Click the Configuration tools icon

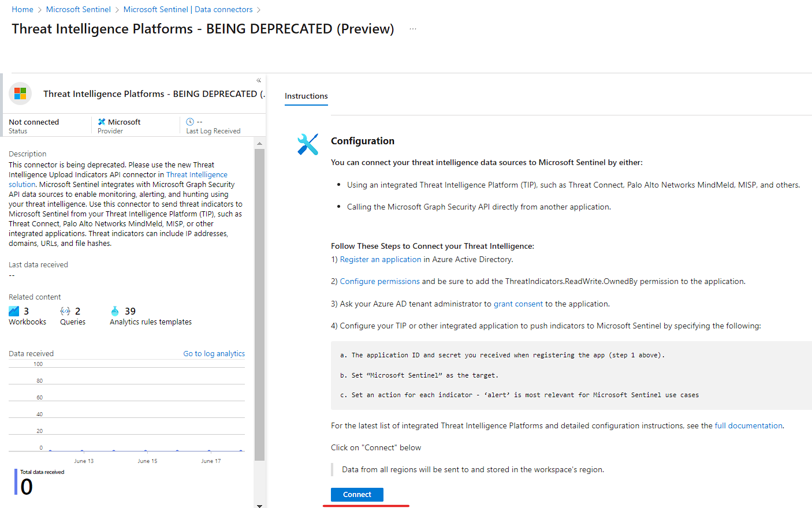point(308,144)
